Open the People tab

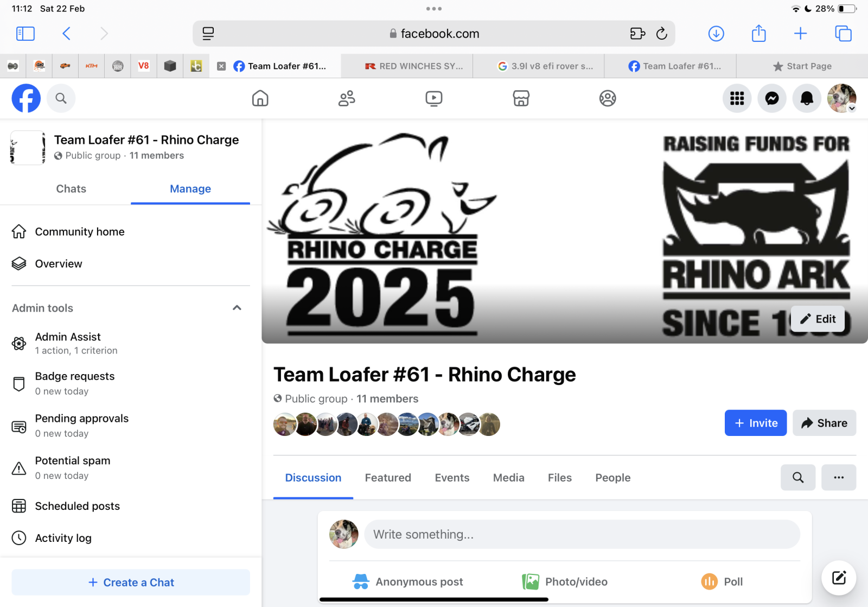click(x=613, y=478)
